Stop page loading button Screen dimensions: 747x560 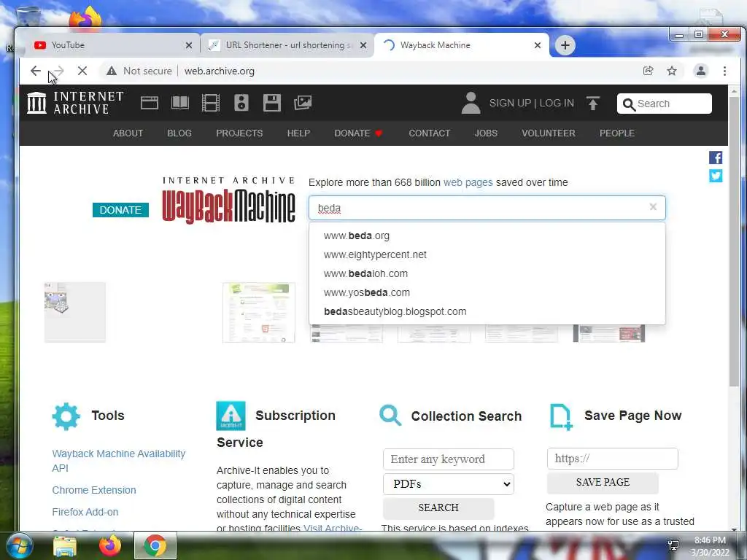[x=82, y=71]
